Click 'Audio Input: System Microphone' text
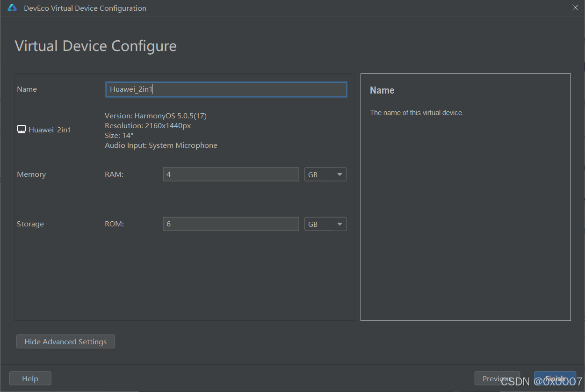This screenshot has width=585, height=392. 161,145
